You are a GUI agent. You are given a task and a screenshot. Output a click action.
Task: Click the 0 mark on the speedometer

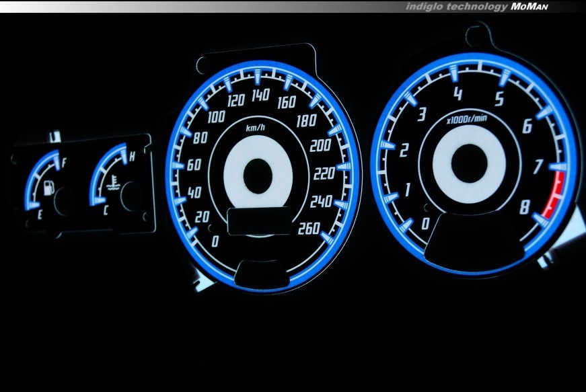pos(215,241)
